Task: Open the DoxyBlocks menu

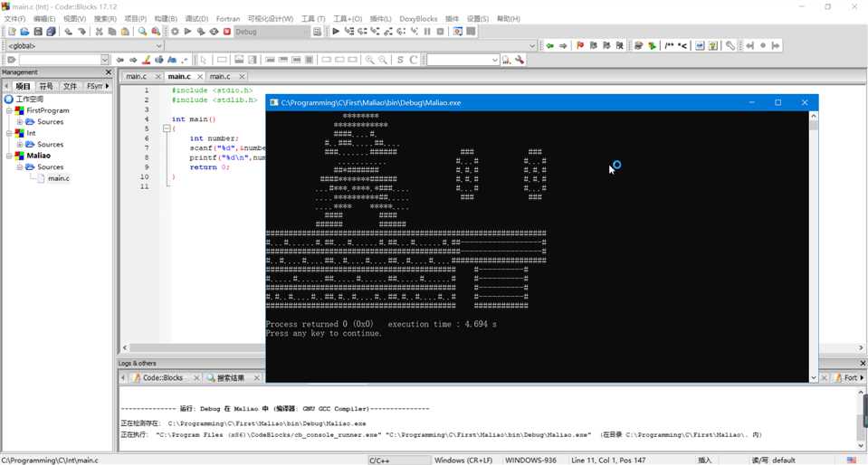Action: point(418,19)
